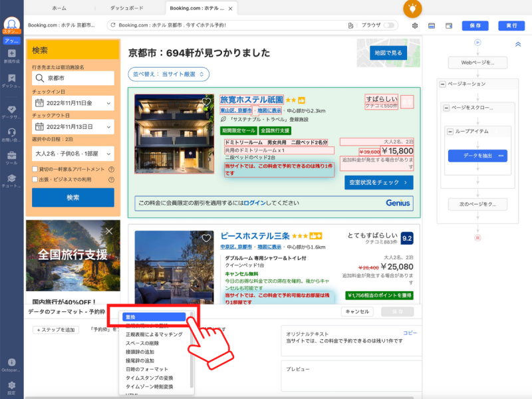The height and width of the screenshot is (399, 532).
Task: Collapse workflow panel with double chevron
Action: (518, 45)
